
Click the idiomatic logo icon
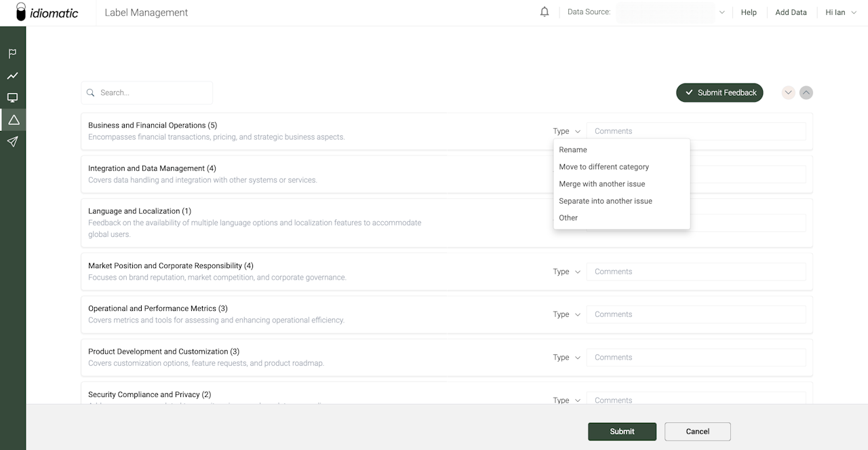coord(21,12)
